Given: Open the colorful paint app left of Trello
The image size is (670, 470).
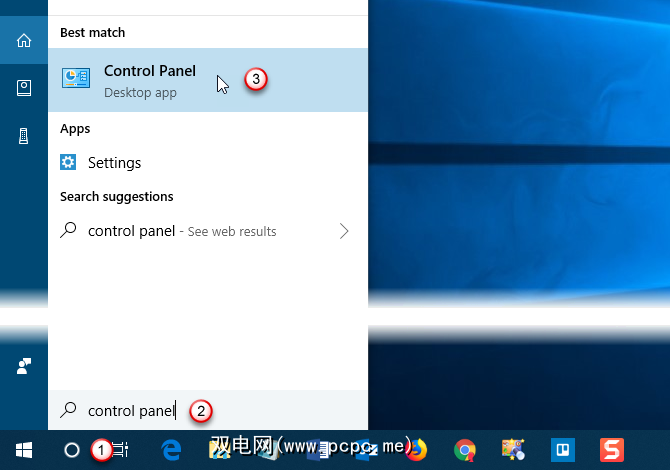Looking at the screenshot, I should click(513, 450).
